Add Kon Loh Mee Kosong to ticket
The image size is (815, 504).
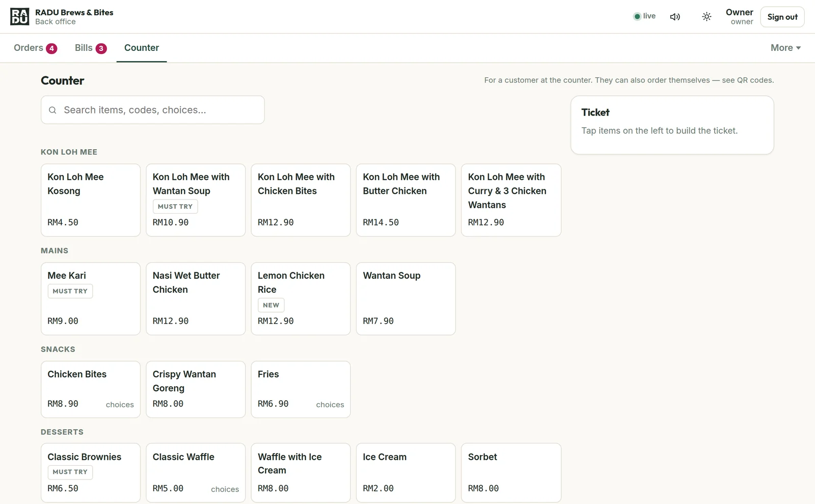point(91,200)
